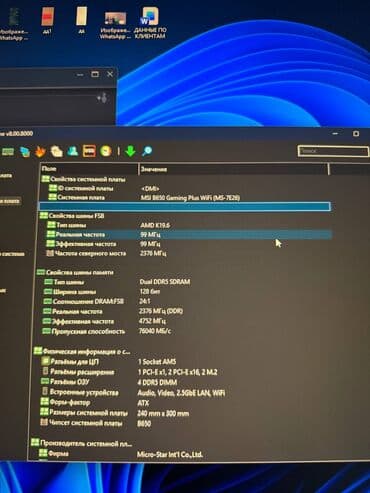Image resolution: width=370 pixels, height=493 pixels.
Task: Click the 'ATX' form factor value
Action: (x=143, y=403)
